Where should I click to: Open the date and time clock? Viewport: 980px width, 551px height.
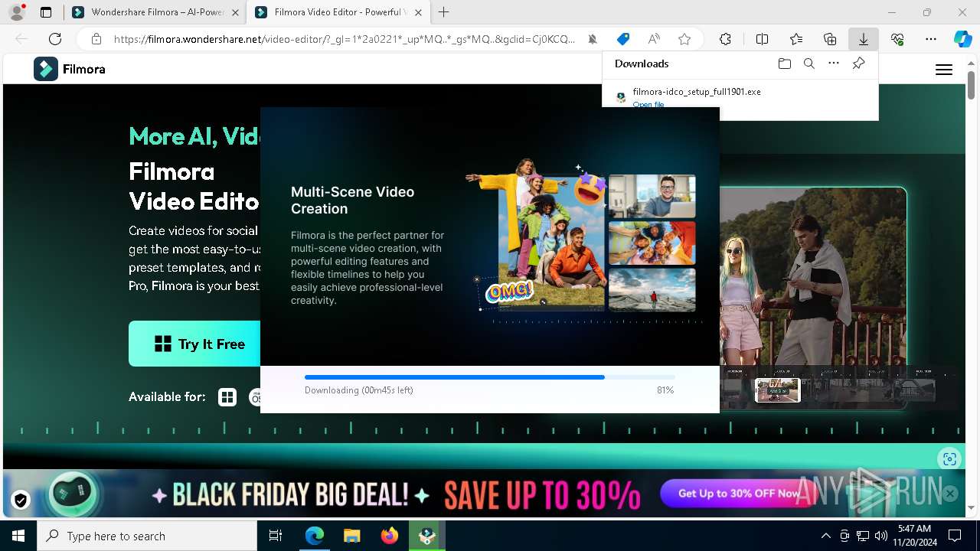pyautogui.click(x=914, y=536)
